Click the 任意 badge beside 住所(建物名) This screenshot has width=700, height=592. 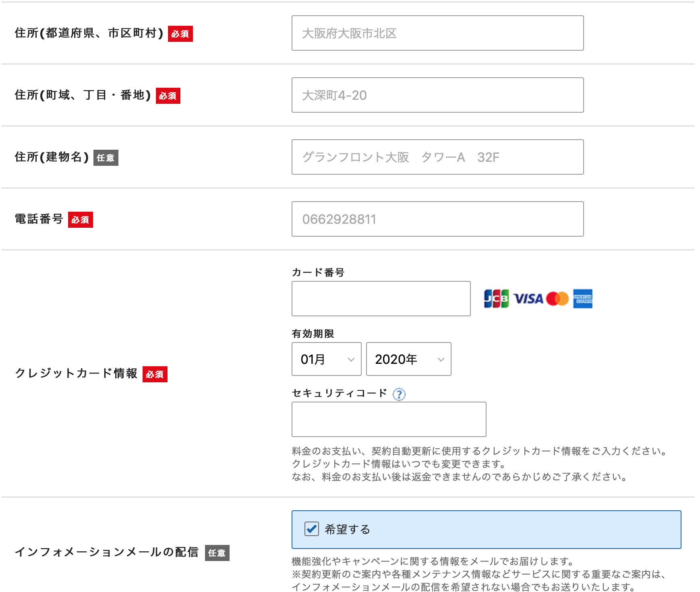(x=106, y=158)
